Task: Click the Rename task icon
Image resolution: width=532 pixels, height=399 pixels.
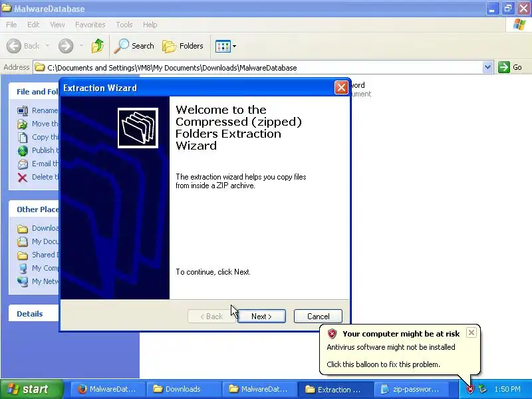Action: point(23,110)
